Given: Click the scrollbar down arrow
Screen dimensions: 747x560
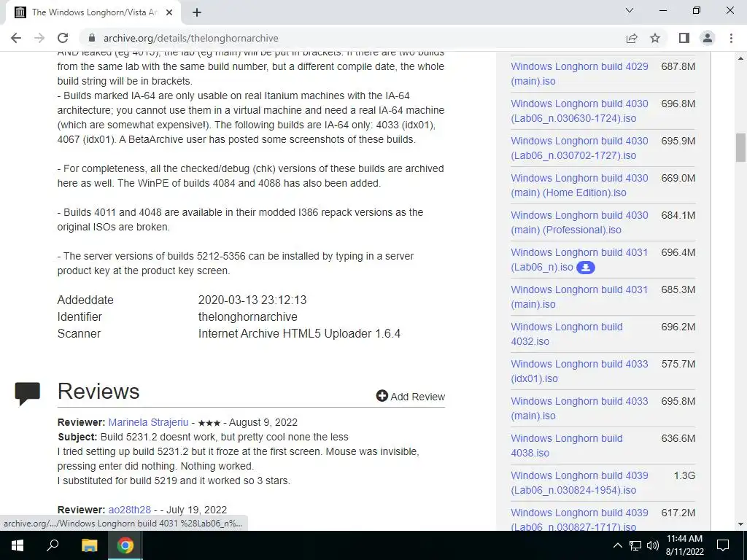Looking at the screenshot, I should (x=740, y=524).
